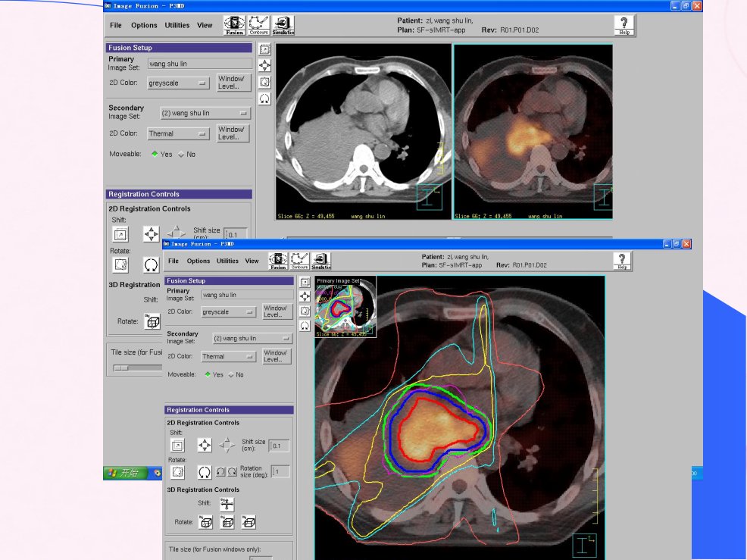Click front window's 2D Shift four-arrow icon
This screenshot has width=747, height=560.
[205, 445]
